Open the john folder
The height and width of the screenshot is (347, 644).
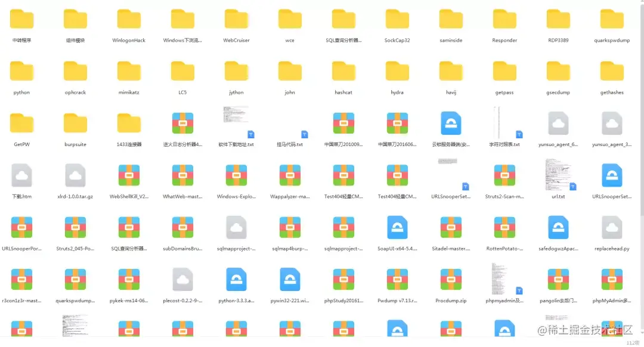290,72
